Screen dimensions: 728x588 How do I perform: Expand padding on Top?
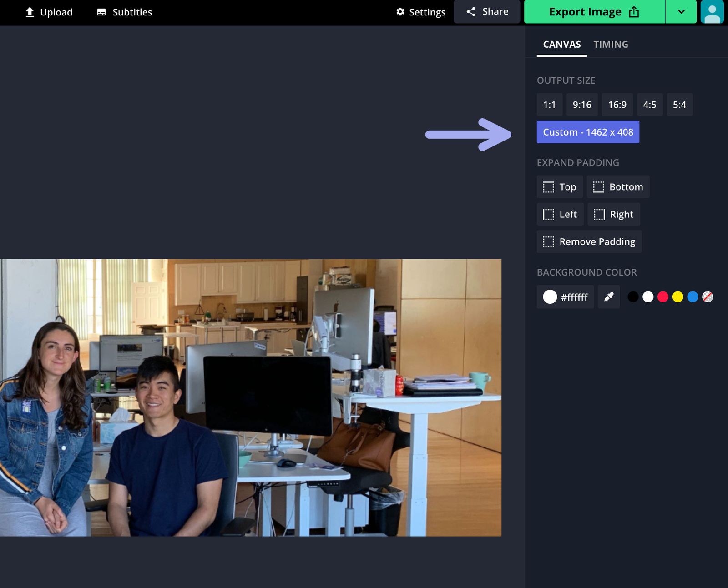click(x=560, y=186)
